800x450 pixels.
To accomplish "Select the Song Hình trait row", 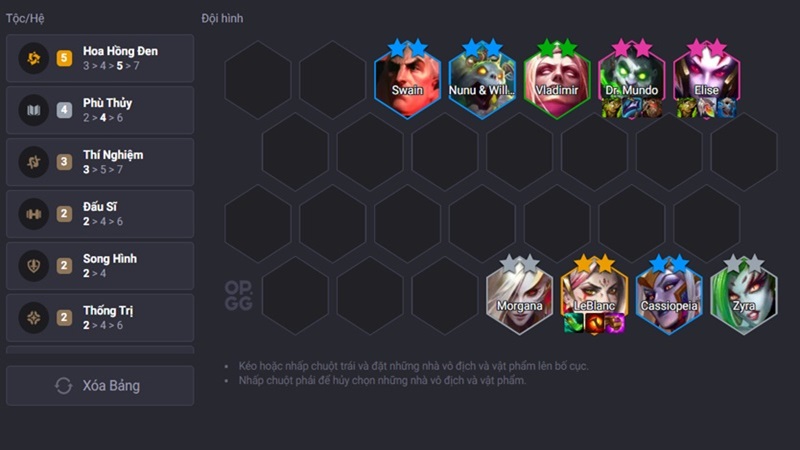I will pyautogui.click(x=100, y=266).
